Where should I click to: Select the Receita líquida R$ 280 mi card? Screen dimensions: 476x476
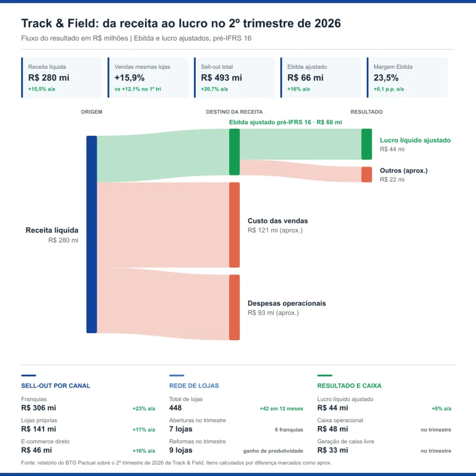(62, 78)
